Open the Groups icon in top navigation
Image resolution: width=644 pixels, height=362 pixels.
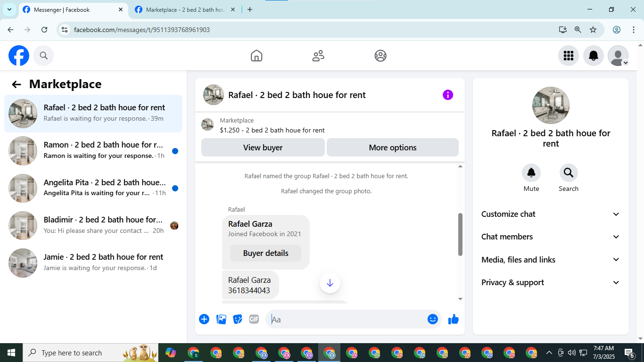tap(380, 56)
